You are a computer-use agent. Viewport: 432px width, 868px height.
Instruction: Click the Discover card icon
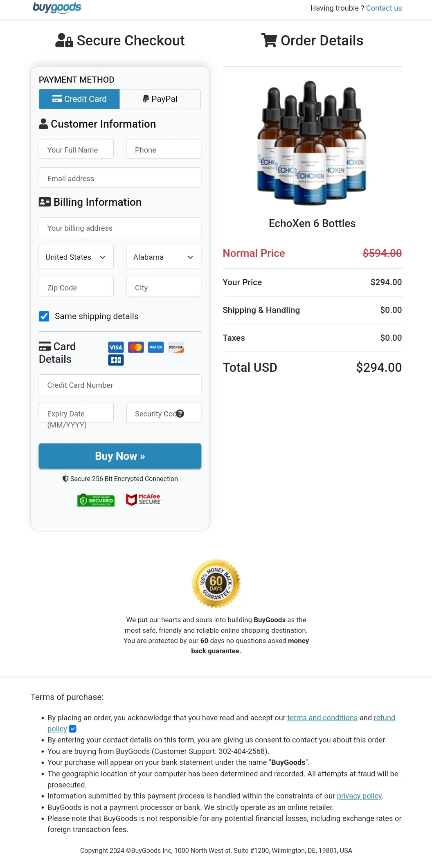[175, 347]
